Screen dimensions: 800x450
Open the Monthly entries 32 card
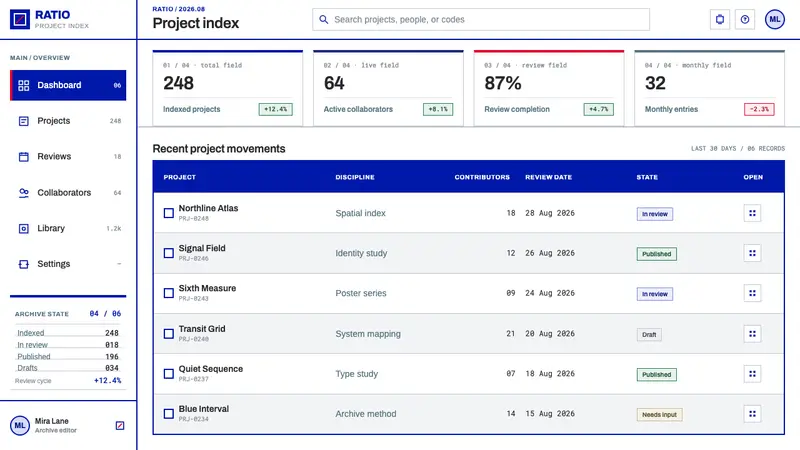710,88
